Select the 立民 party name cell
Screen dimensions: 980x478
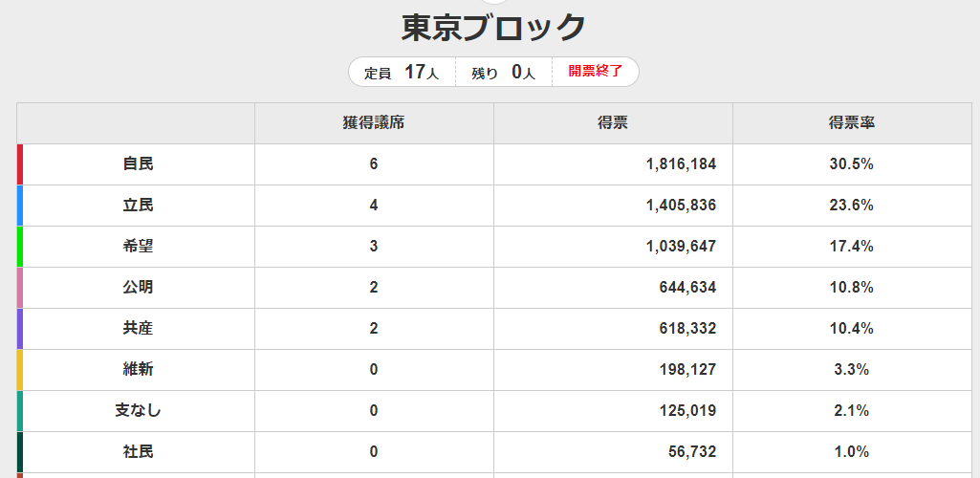click(138, 206)
